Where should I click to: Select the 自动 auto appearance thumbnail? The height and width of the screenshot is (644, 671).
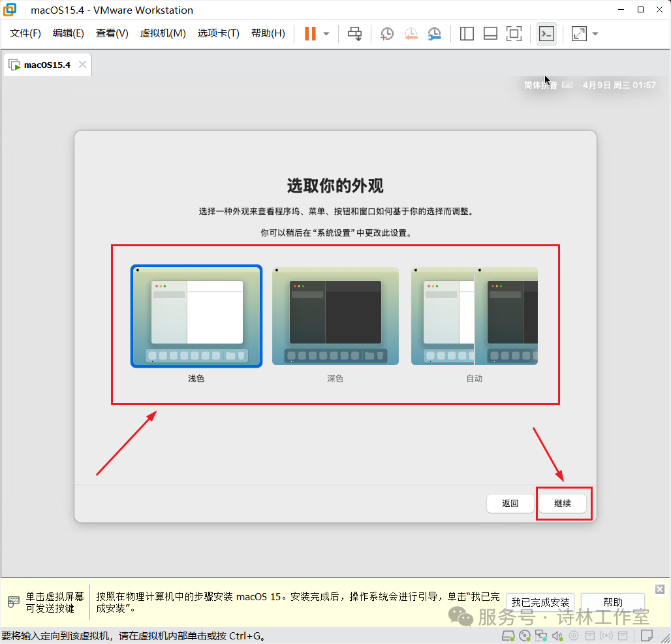pyautogui.click(x=474, y=316)
